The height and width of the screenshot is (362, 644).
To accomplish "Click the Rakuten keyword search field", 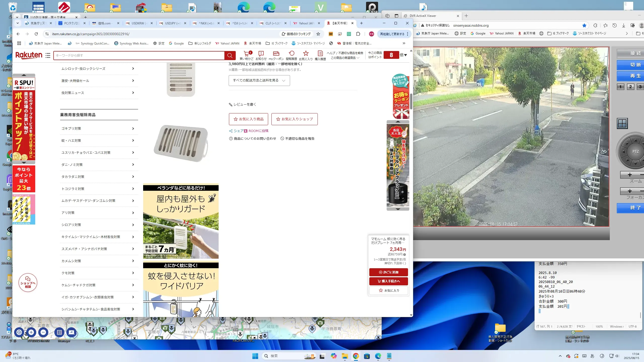I will point(138,55).
